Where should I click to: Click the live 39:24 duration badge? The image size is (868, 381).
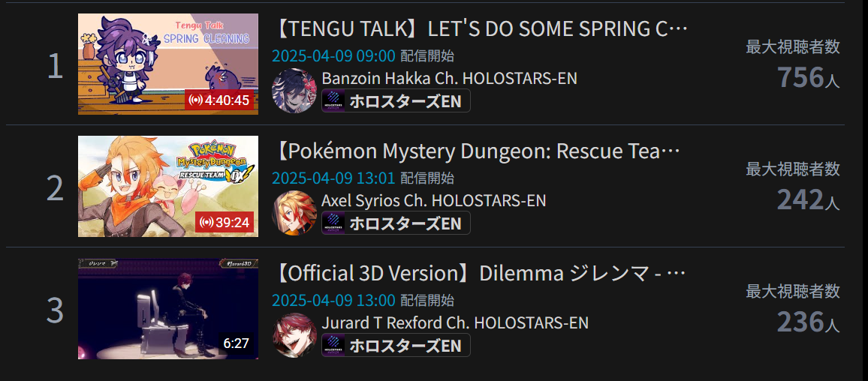pos(225,223)
